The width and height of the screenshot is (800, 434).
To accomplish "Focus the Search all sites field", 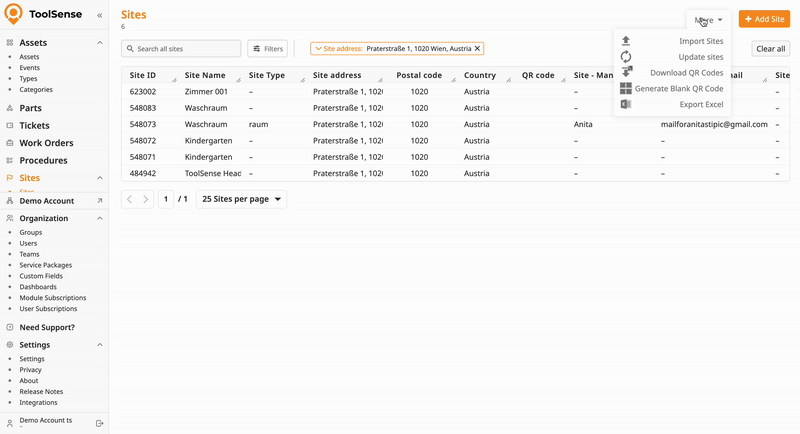I will coord(181,48).
